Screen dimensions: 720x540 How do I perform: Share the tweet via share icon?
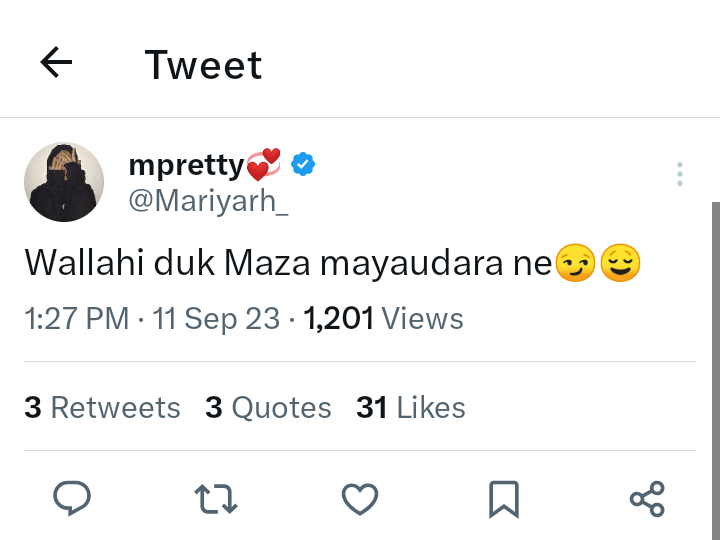(x=647, y=497)
